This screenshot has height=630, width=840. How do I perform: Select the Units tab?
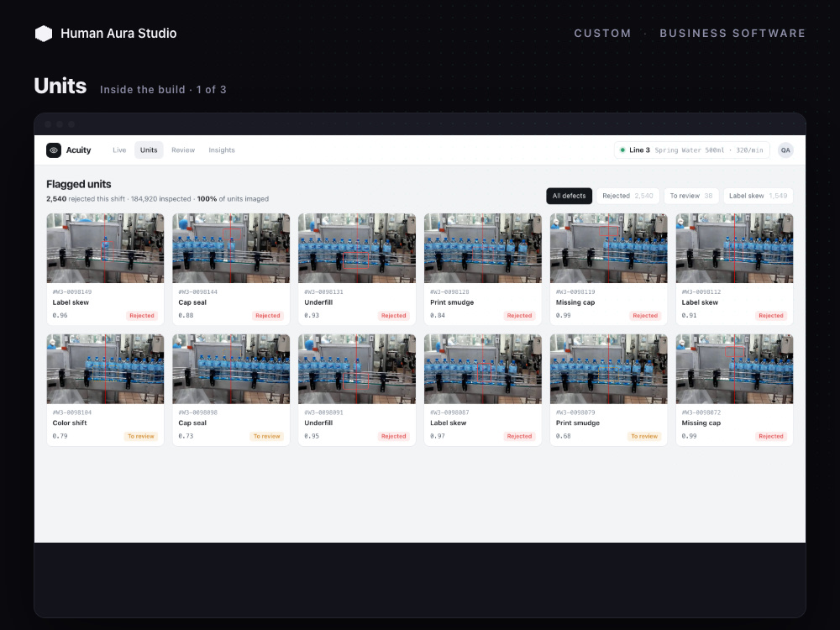click(x=149, y=150)
